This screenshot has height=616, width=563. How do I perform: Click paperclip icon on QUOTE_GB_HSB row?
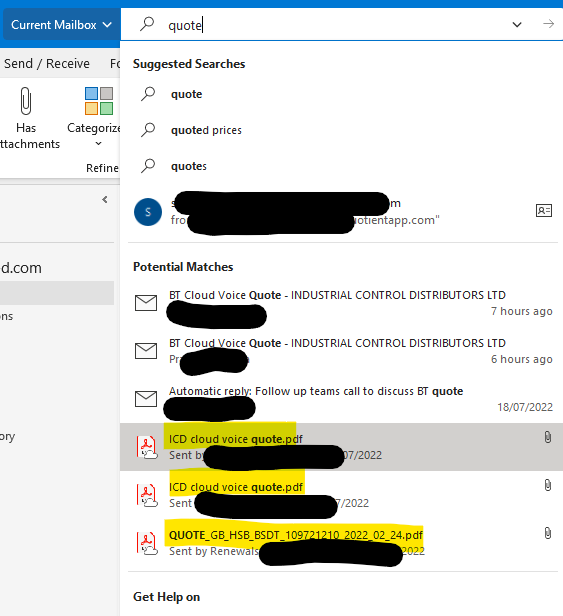tap(548, 533)
